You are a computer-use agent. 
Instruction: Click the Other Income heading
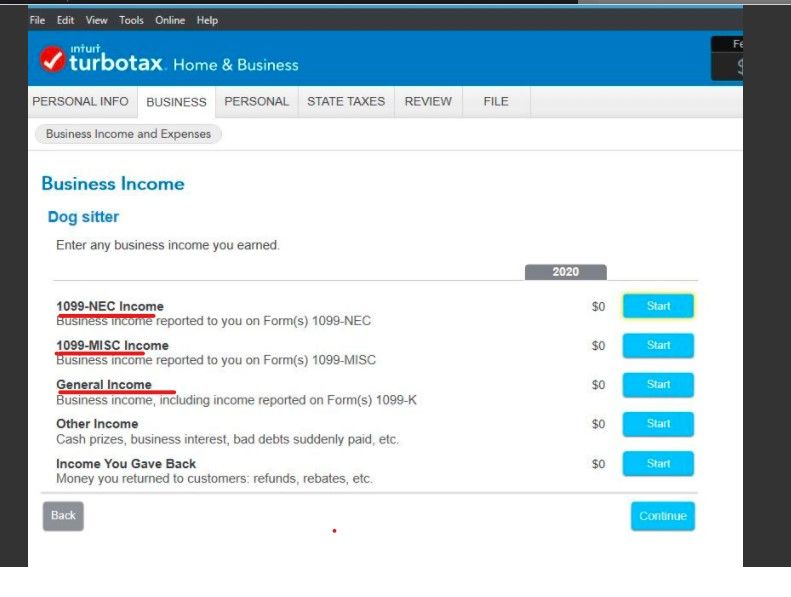coord(97,424)
